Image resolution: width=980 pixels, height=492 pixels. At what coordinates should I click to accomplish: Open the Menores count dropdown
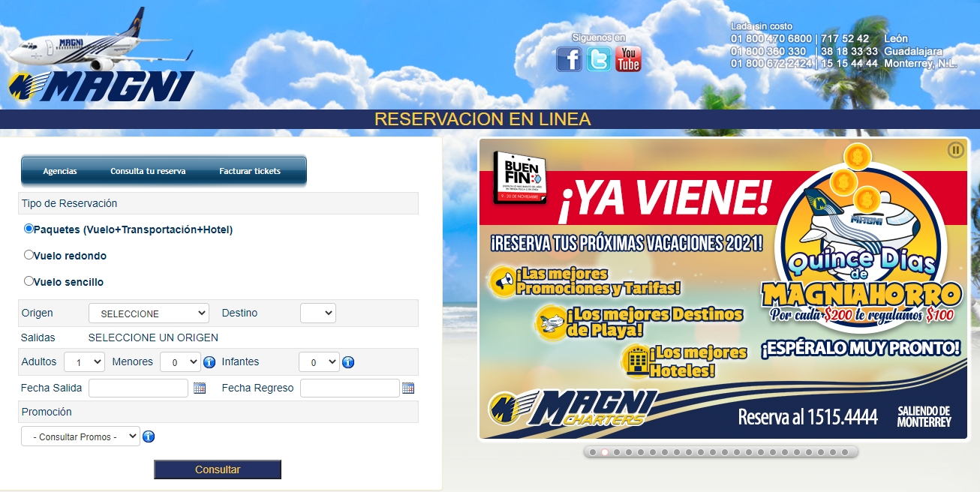point(180,362)
